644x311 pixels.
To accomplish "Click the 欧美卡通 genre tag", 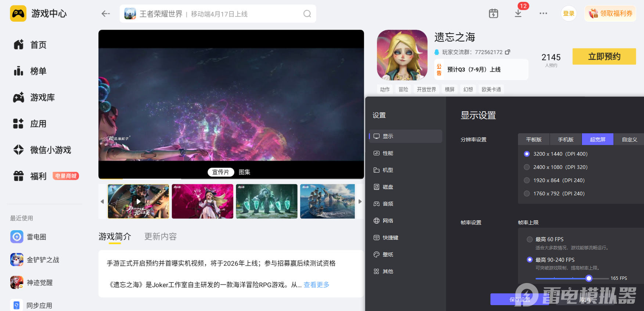I will 491,90.
